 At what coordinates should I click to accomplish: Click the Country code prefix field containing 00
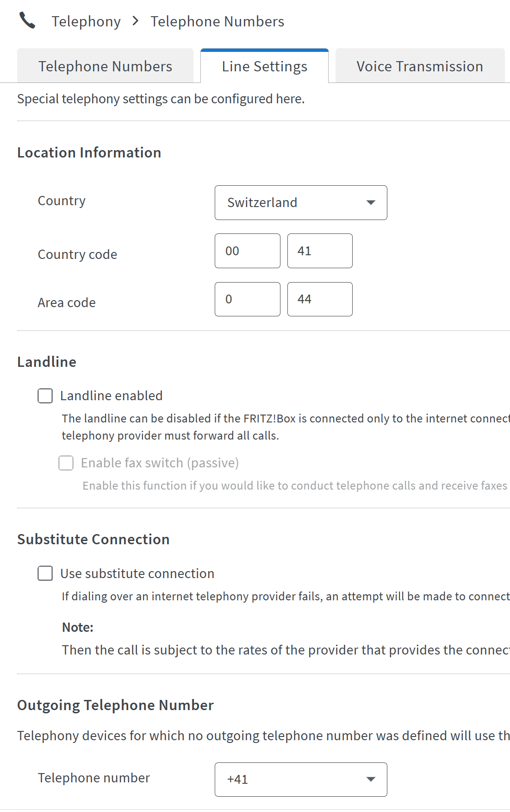[247, 251]
